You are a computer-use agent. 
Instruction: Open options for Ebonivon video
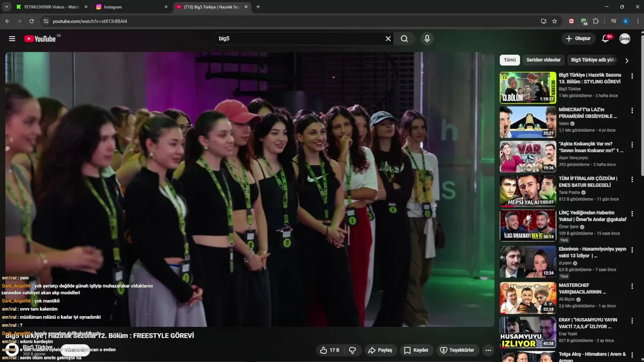tap(632, 250)
